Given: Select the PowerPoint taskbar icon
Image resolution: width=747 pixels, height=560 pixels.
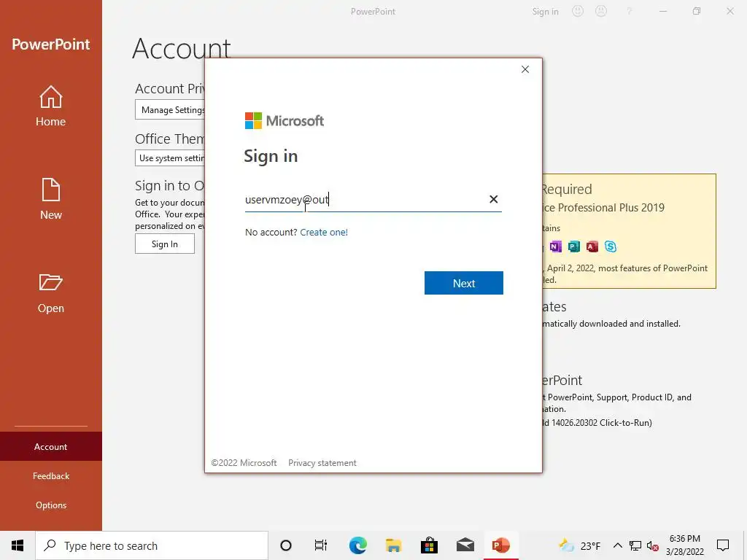Looking at the screenshot, I should coord(500,545).
